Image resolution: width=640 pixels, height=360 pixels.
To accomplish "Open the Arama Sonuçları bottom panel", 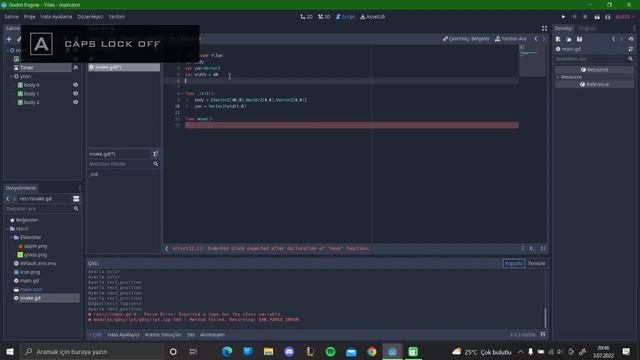I will click(x=163, y=335).
